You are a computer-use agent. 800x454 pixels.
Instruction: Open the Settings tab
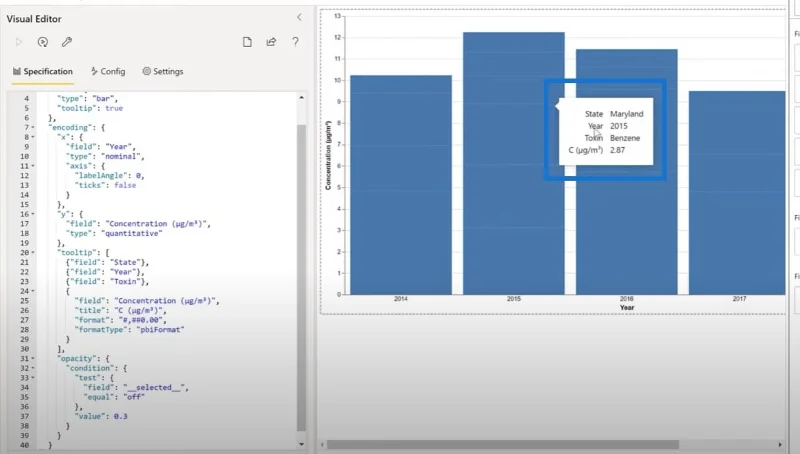[x=163, y=71]
